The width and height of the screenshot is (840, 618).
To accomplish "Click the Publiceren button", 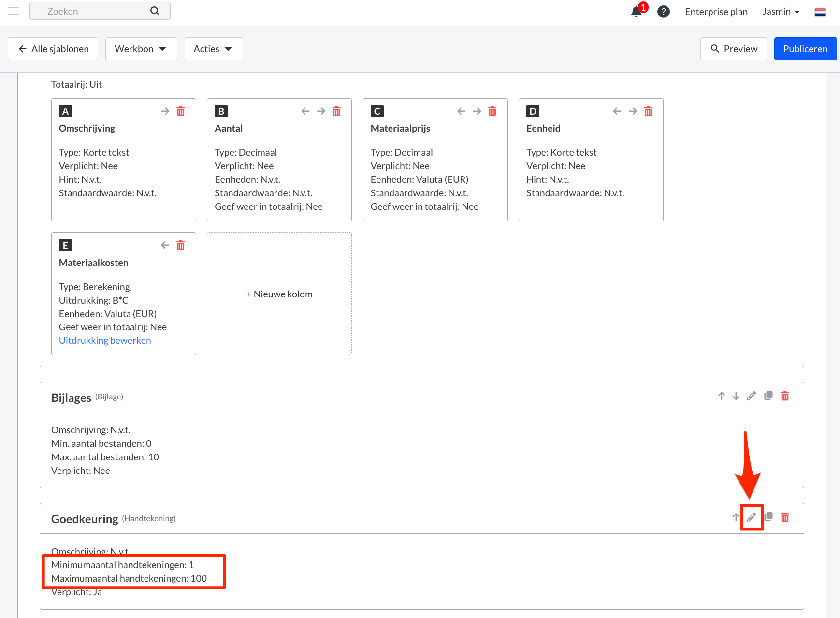I will tap(805, 49).
